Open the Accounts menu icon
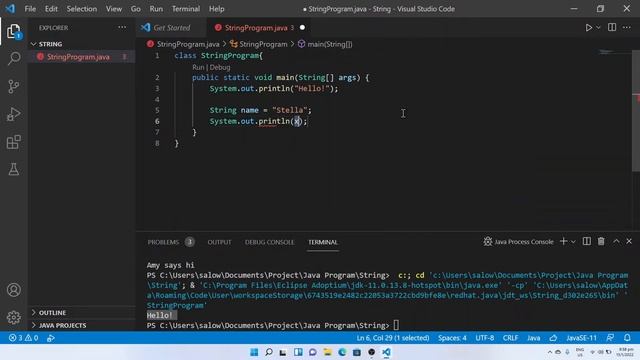The width and height of the screenshot is (640, 360). (13, 290)
